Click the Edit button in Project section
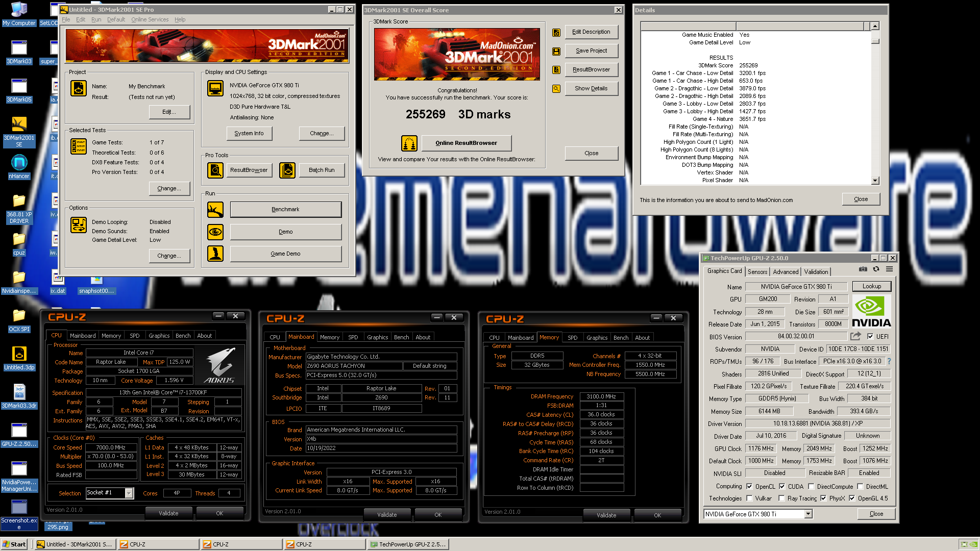The height and width of the screenshot is (551, 980). [169, 112]
